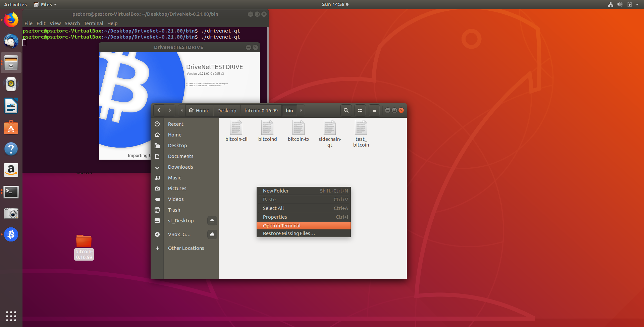Screen dimensions: 644x327
Task: Open Ubuntu Software from the dock
Action: coord(11,127)
